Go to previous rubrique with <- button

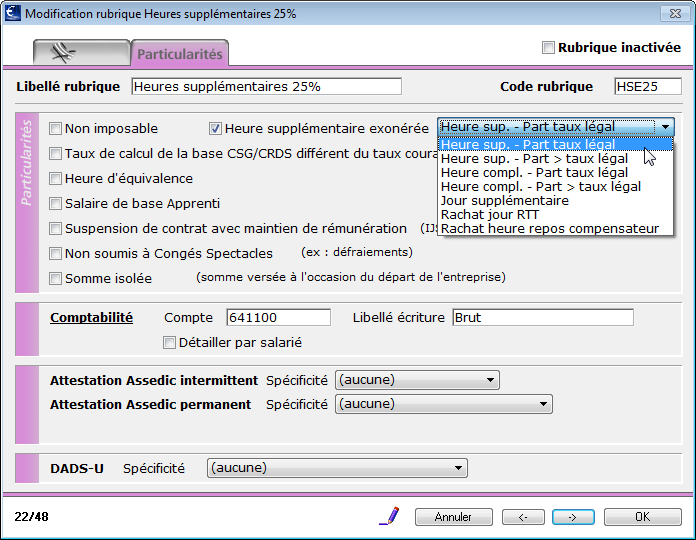coord(523,517)
